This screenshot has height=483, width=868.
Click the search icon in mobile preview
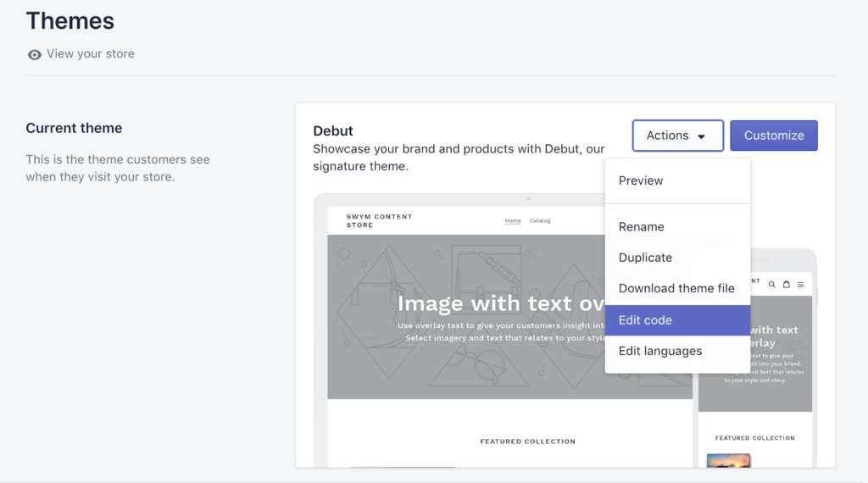[x=771, y=285]
